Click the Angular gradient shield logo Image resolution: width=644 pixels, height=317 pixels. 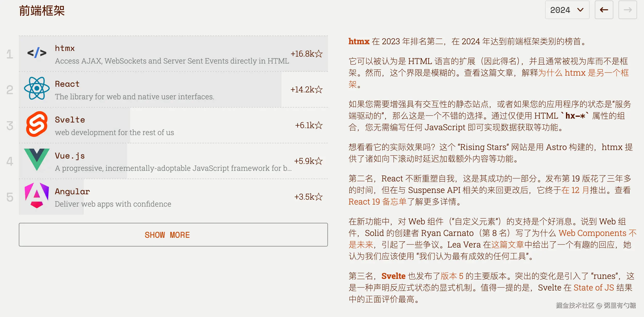[37, 196]
